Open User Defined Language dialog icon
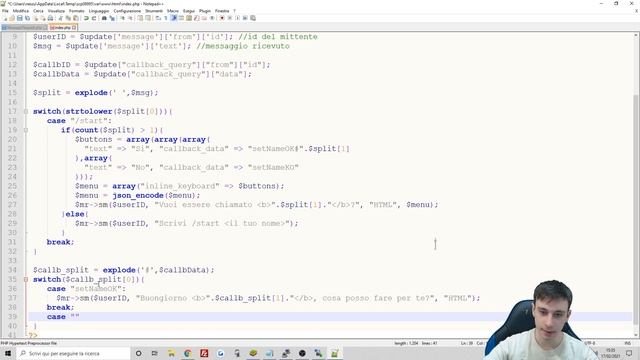This screenshot has width=640, height=360. (x=181, y=18)
